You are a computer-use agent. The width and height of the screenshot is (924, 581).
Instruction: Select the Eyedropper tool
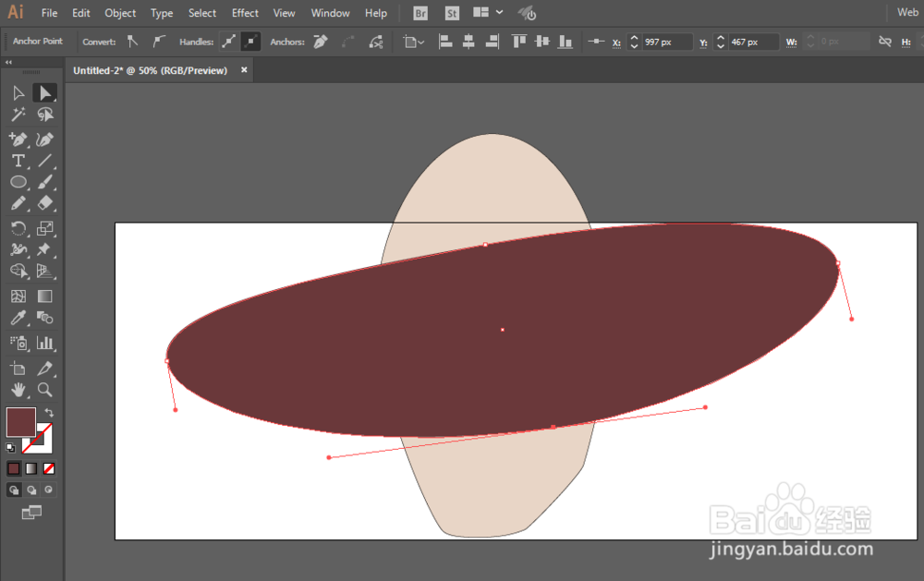[18, 318]
